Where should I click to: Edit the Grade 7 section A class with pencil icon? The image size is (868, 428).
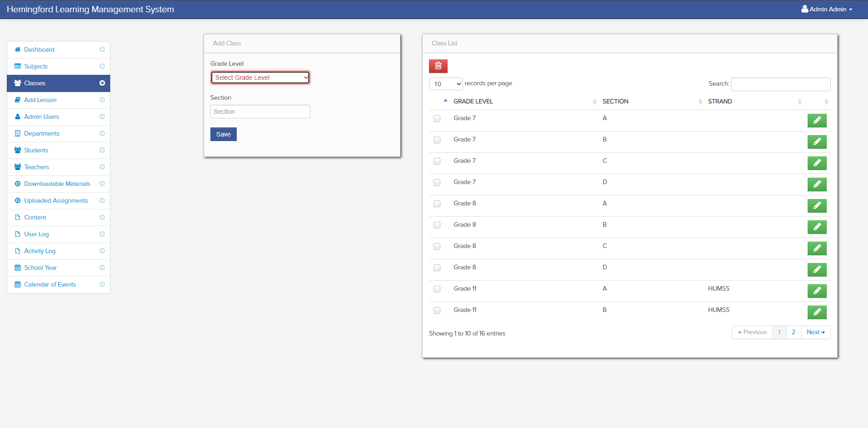(817, 120)
